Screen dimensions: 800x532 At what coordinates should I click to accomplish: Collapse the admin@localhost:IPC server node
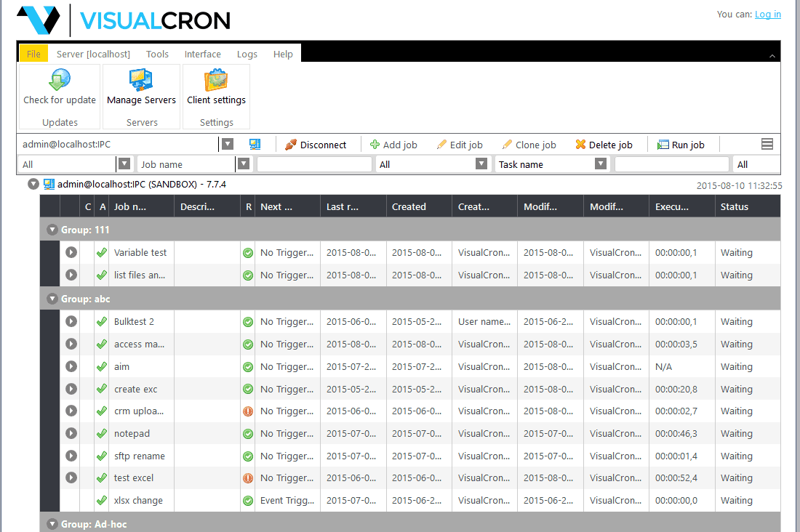tap(33, 184)
